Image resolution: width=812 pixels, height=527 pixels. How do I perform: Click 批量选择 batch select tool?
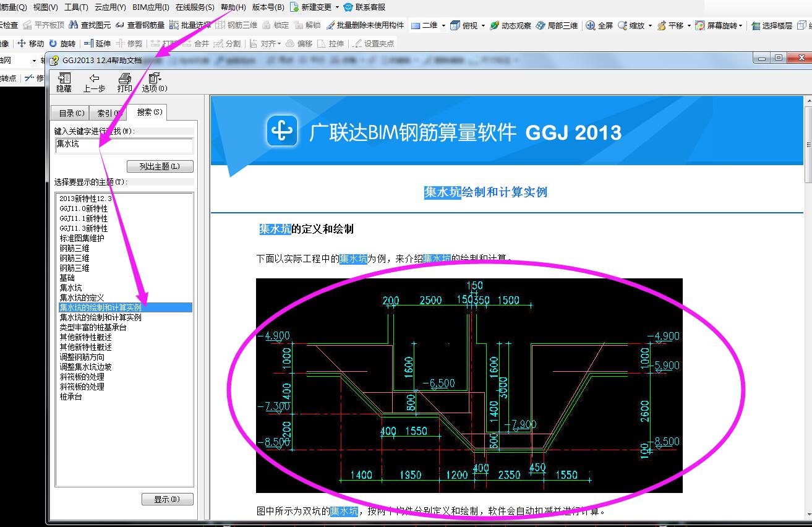[x=190, y=25]
